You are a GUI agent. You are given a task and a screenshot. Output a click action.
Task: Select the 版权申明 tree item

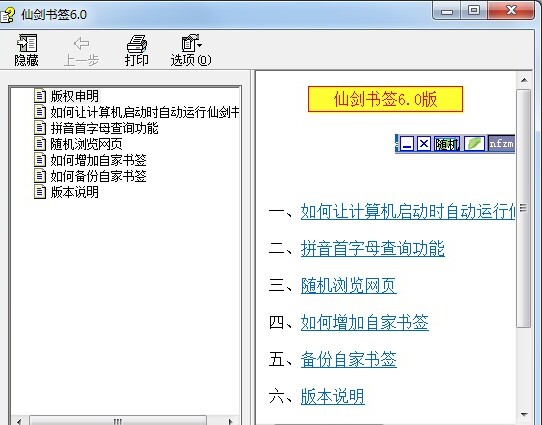point(75,96)
